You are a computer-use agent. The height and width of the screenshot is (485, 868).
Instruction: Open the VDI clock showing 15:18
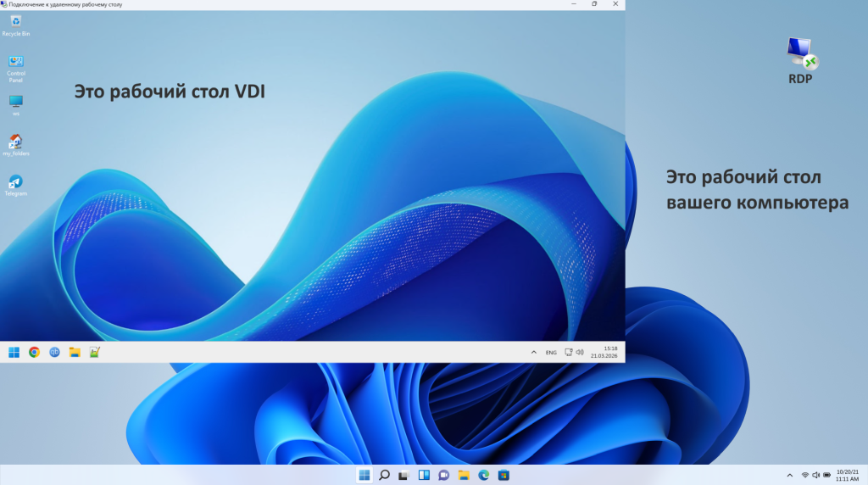tap(609, 352)
